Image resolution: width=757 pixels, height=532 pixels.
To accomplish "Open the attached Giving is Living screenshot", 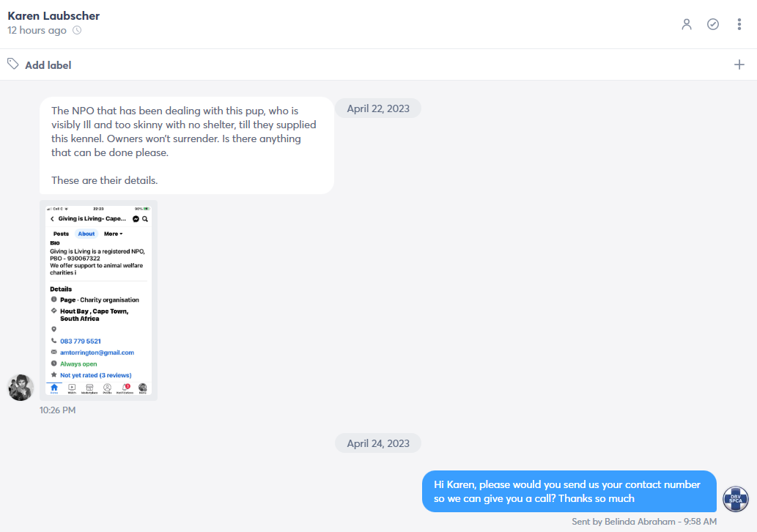I will 98,300.
